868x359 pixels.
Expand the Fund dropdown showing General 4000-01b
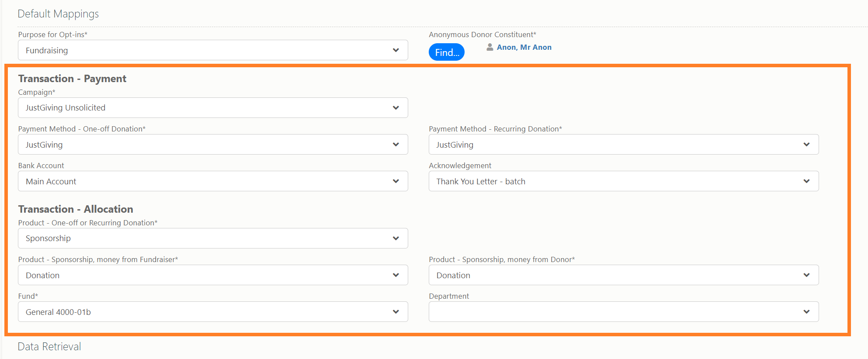point(213,312)
